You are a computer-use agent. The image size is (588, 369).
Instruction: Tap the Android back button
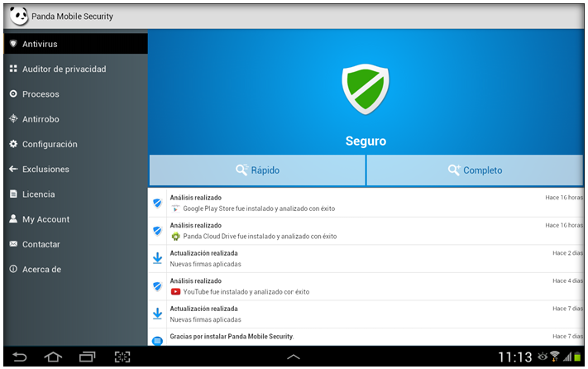click(20, 357)
